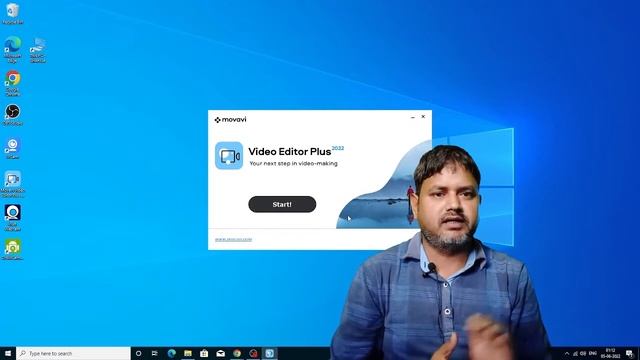Screen dimensions: 640x360
Task: Select the active Movavi taskbar button
Action: pos(269,353)
